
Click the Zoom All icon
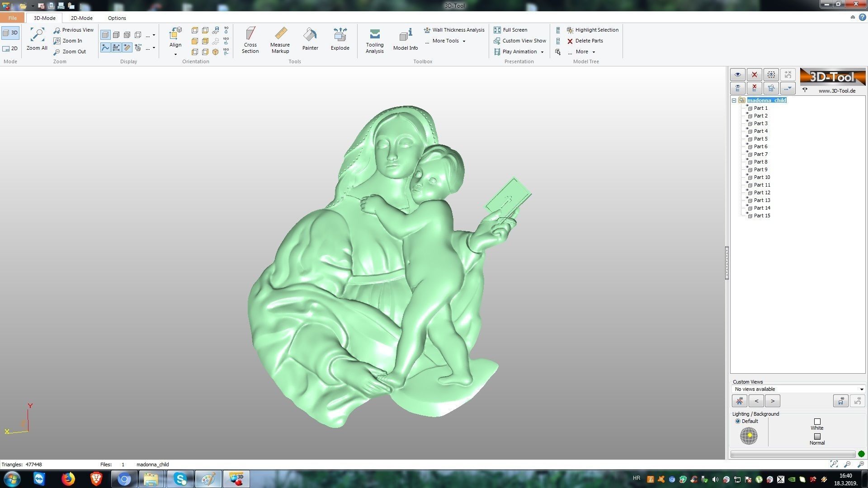coord(37,39)
